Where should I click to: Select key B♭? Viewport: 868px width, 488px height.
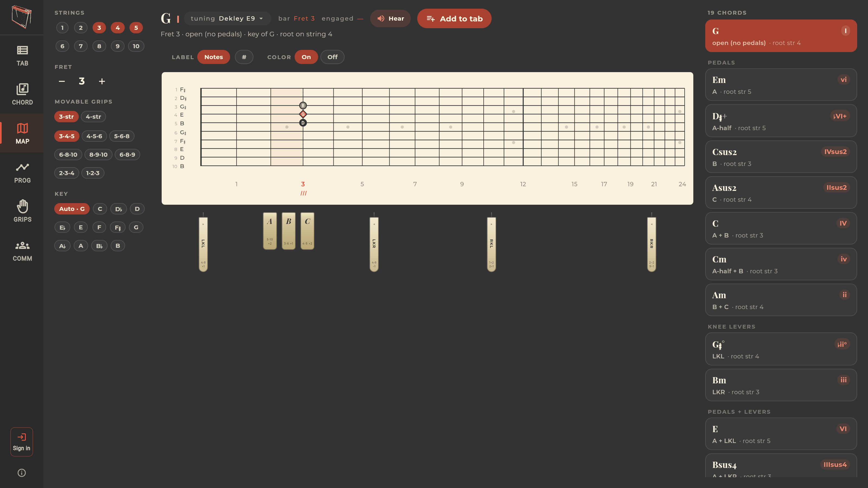[x=99, y=246]
